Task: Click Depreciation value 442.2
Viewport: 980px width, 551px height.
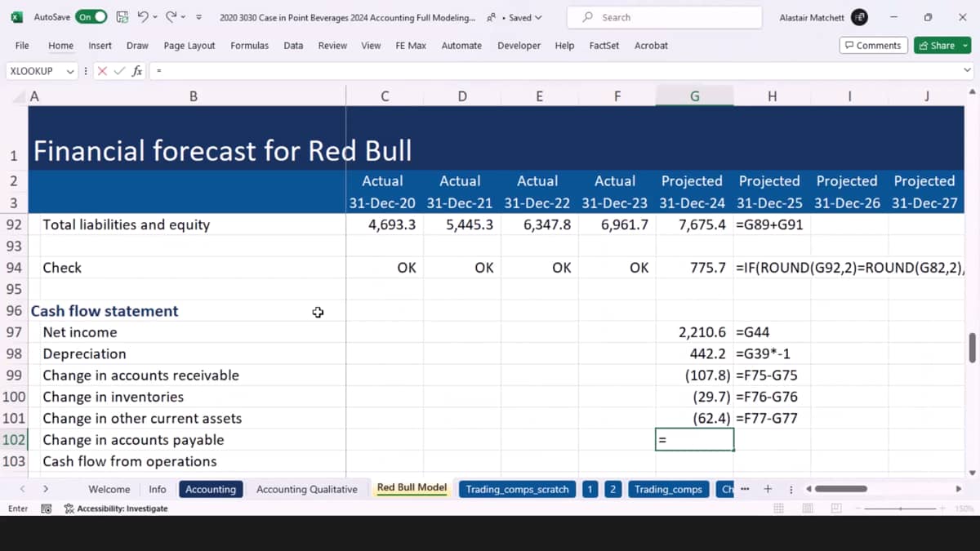Action: [708, 353]
